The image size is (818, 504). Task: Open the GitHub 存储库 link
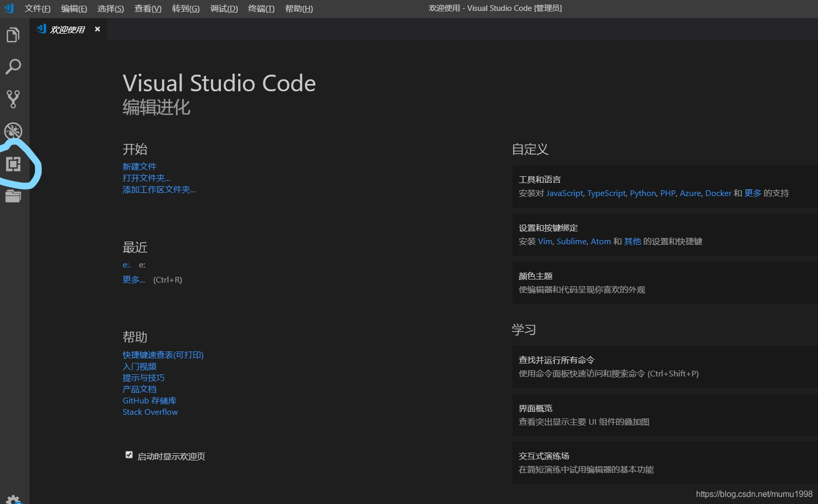pos(149,400)
